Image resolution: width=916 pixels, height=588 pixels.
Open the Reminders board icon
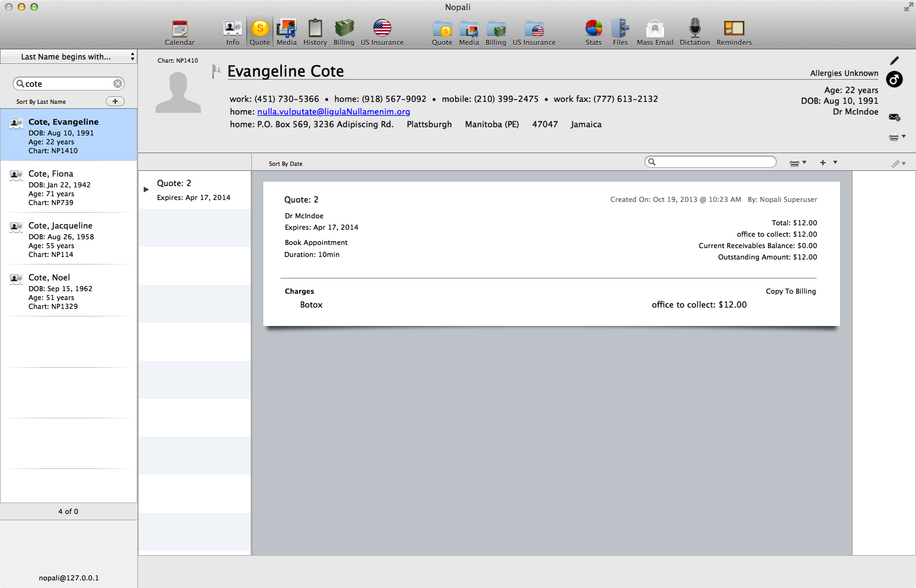click(x=734, y=32)
